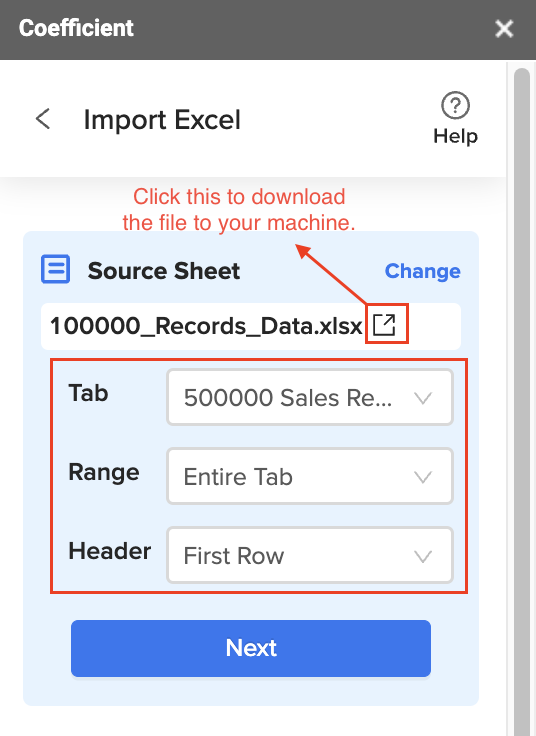The image size is (536, 736).
Task: Go back using the left arrow icon
Action: (x=43, y=119)
